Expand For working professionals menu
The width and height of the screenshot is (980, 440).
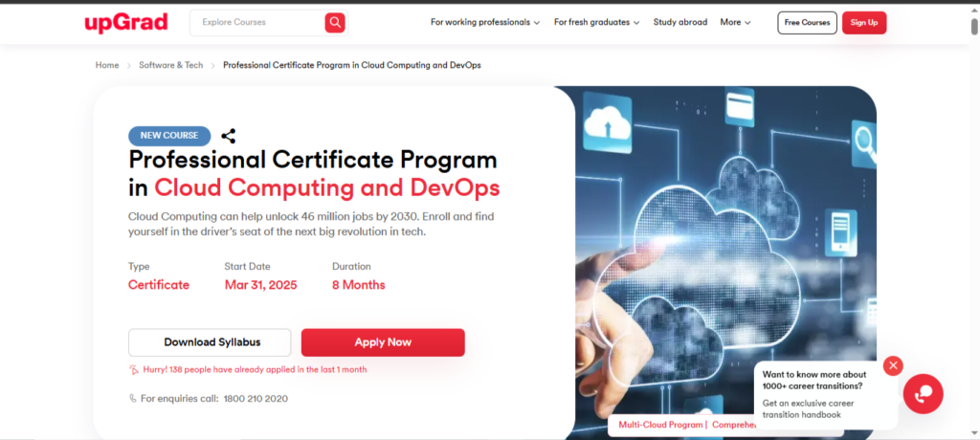485,22
